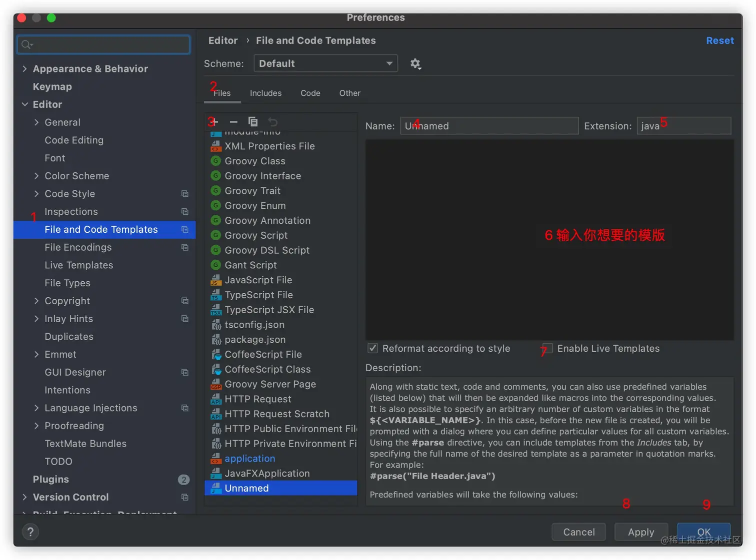This screenshot has height=560, width=756.
Task: Select Groovy Script template row
Action: pos(281,235)
